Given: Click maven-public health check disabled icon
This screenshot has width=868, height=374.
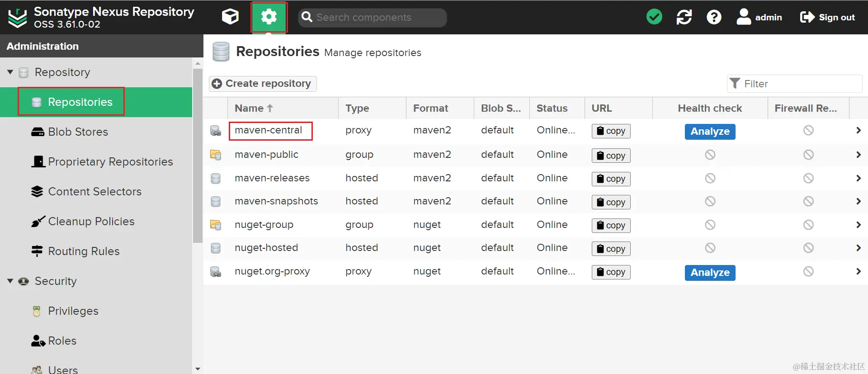Looking at the screenshot, I should point(710,155).
